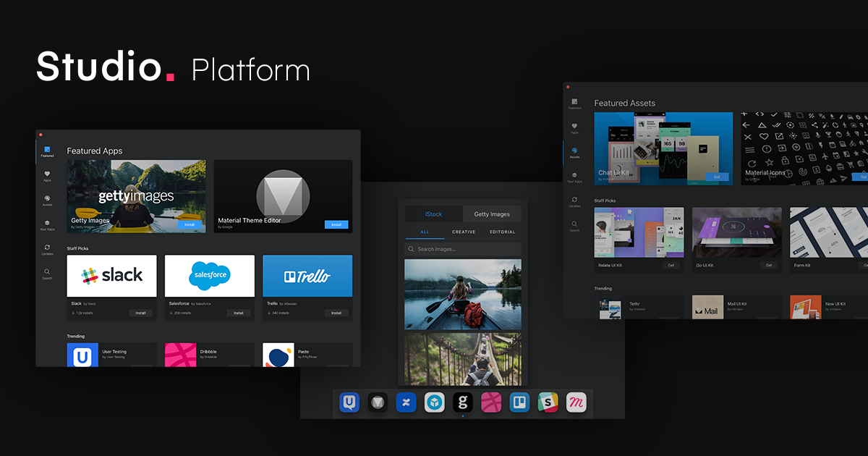Open the Featured section in the sidebar
Screen dimensions: 868x456
[x=47, y=151]
